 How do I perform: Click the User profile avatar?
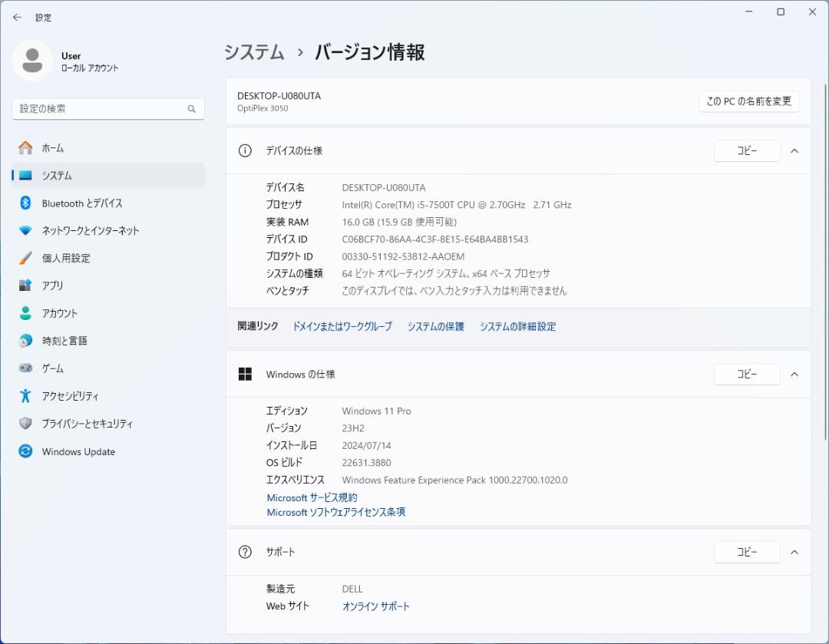32,61
